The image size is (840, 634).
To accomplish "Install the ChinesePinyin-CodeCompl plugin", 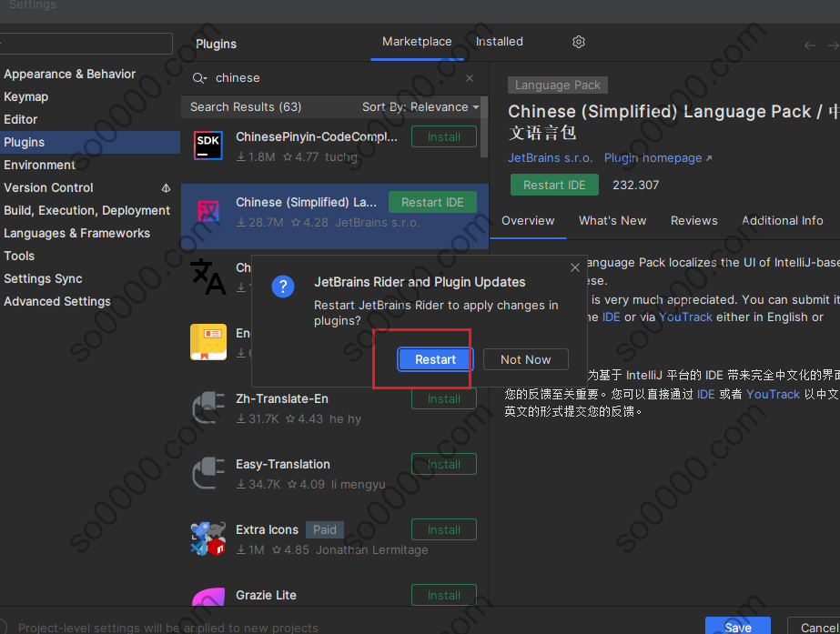I will point(443,136).
